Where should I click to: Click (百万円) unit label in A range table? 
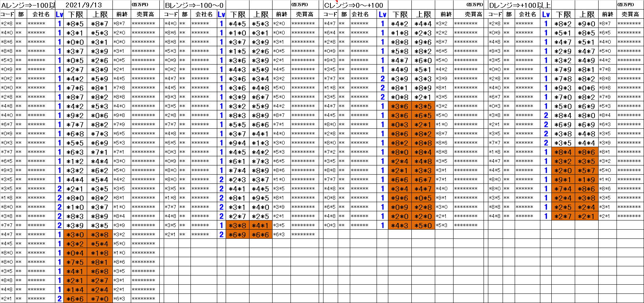click(x=140, y=4)
